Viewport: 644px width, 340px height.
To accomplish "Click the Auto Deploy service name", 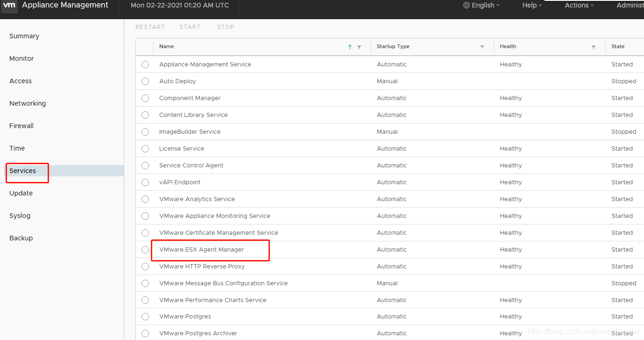I will pyautogui.click(x=177, y=81).
